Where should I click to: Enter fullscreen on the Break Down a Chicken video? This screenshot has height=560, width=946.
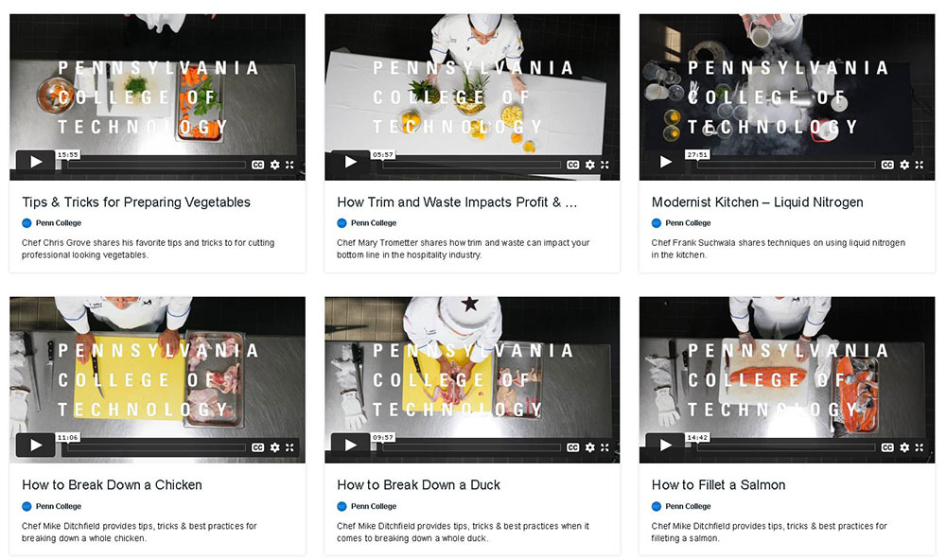pyautogui.click(x=289, y=447)
